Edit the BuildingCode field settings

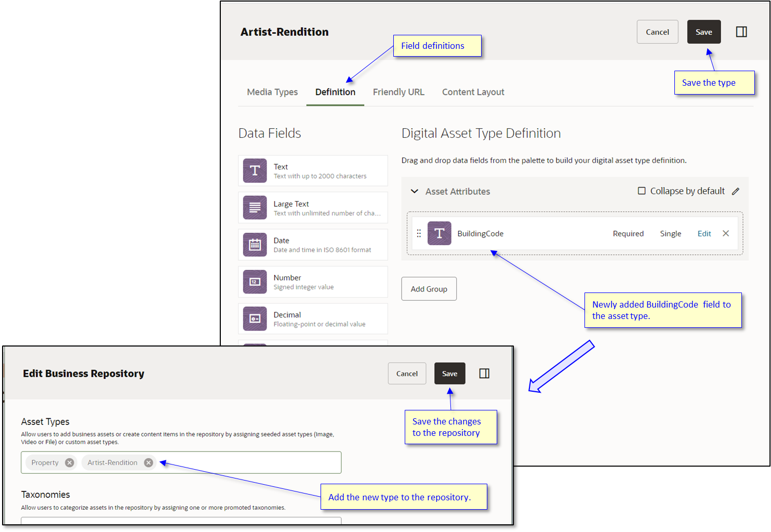coord(704,233)
